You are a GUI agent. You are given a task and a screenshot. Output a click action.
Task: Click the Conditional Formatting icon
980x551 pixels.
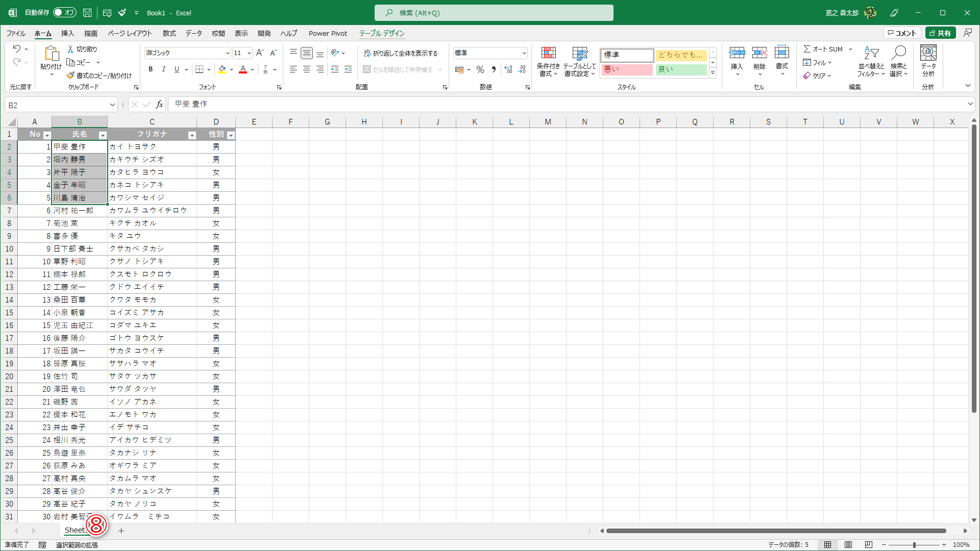click(x=548, y=54)
